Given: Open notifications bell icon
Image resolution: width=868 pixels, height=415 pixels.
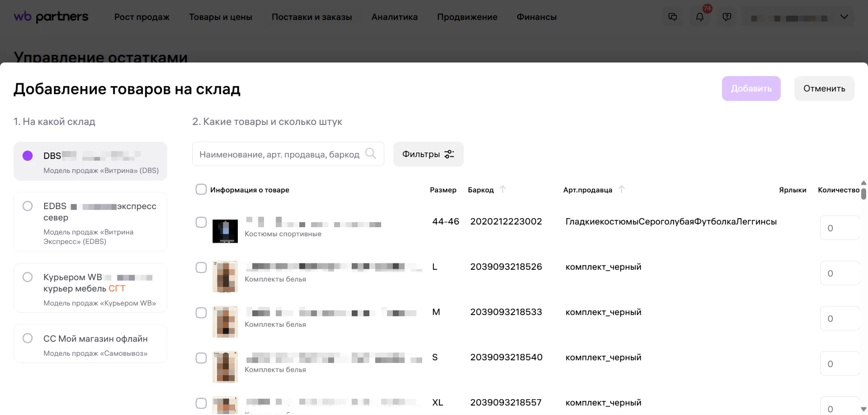Looking at the screenshot, I should coord(699,17).
